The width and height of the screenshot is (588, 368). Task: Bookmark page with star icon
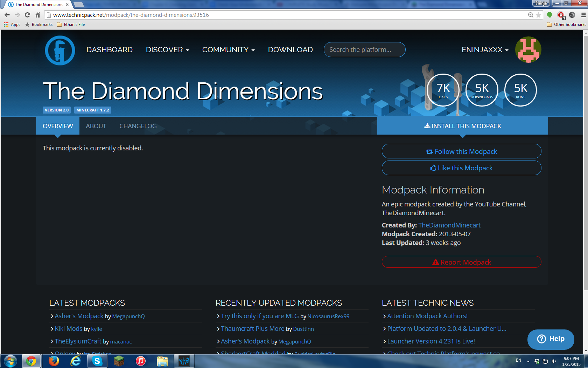tap(538, 15)
